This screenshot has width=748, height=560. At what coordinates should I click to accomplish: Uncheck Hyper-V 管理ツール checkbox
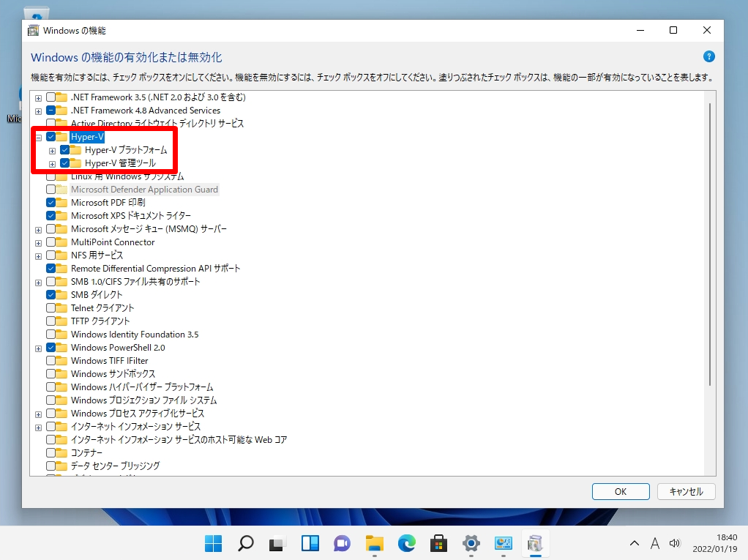(65, 163)
